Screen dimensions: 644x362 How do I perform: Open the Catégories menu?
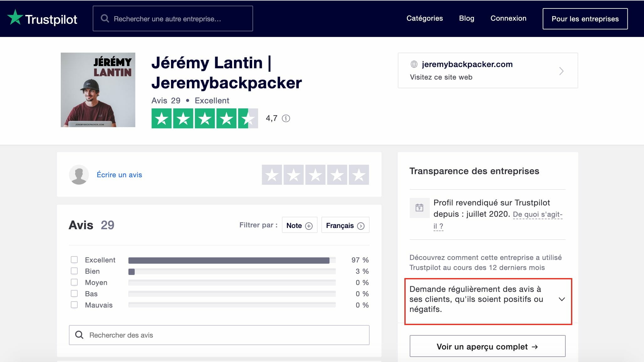[424, 18]
